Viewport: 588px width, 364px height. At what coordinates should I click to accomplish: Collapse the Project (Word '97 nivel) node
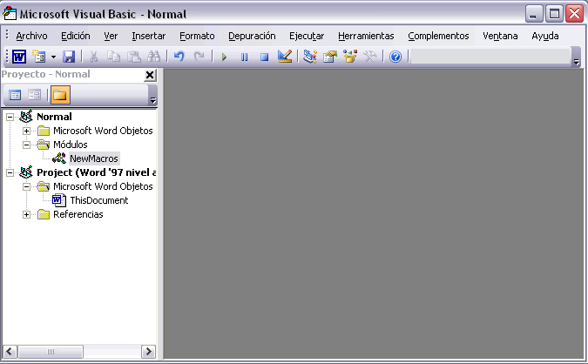[x=10, y=172]
